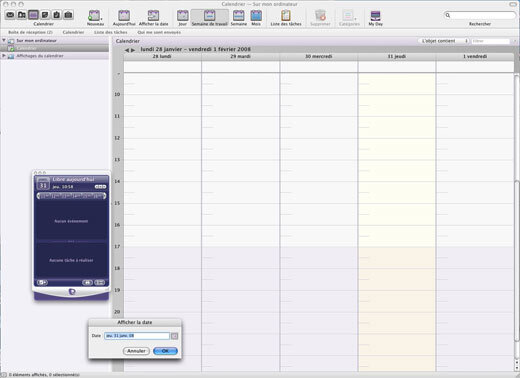Screen dimensions: 520x378
Task: Click My Day new task button
Action: point(42,283)
